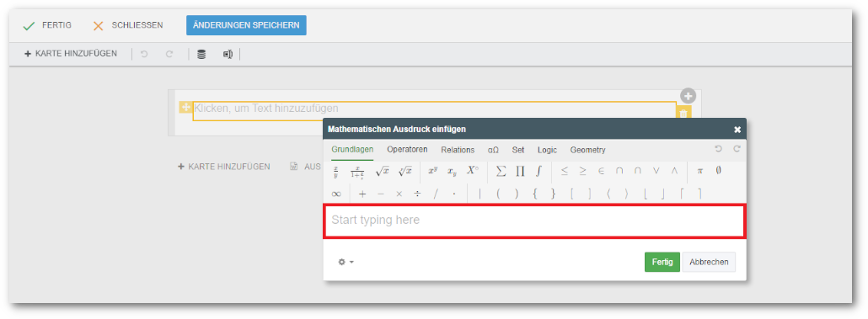Insert the infinity symbol
Viewport: 868px width, 319px height.
336,194
